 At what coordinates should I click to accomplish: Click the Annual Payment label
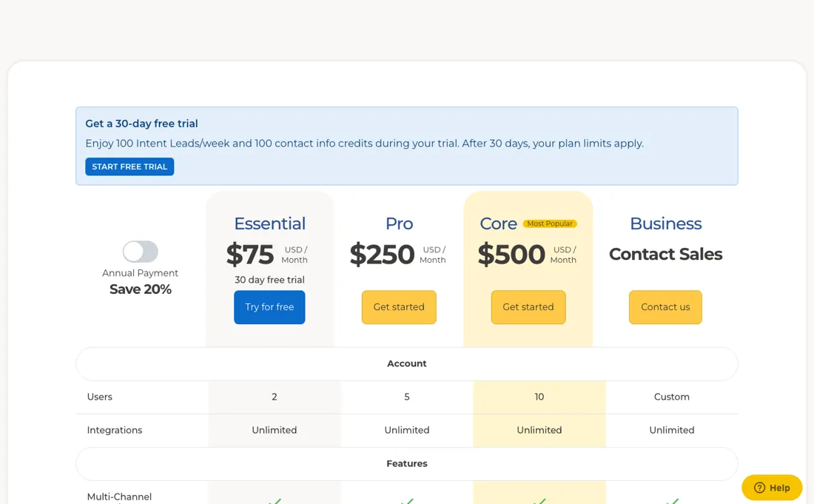tap(140, 273)
